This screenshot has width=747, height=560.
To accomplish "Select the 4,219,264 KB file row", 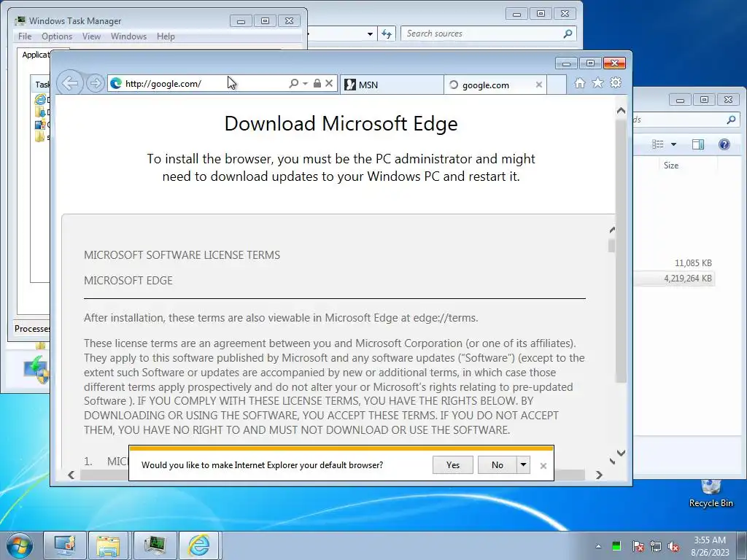I will tap(674, 278).
